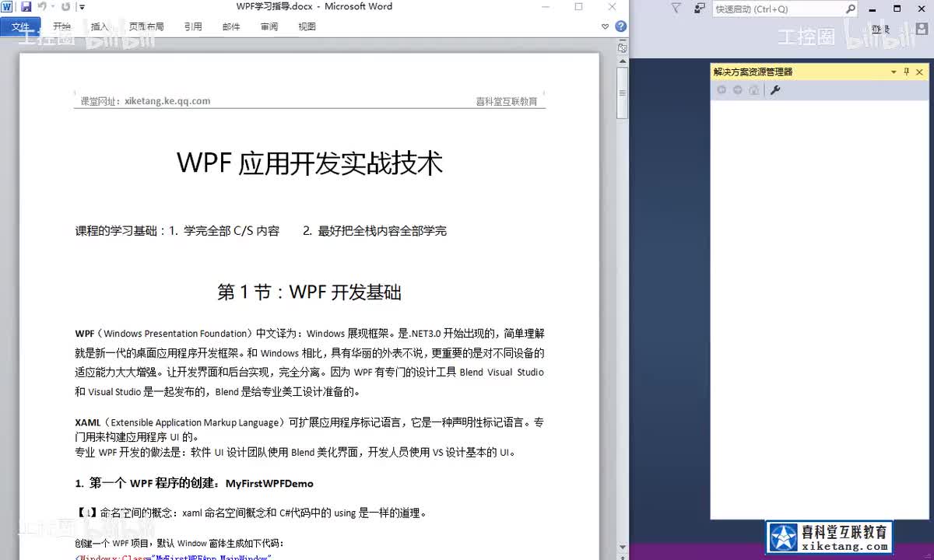
Task: Click the line 课程的学习基础 in the document
Action: pyautogui.click(x=261, y=231)
